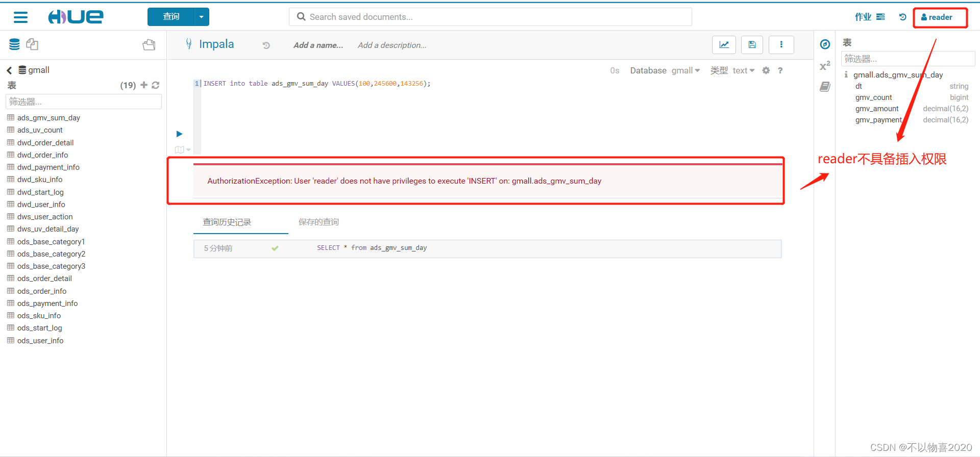Select the dws_uv_detail_day table
This screenshot has height=457, width=980.
click(x=48, y=229)
